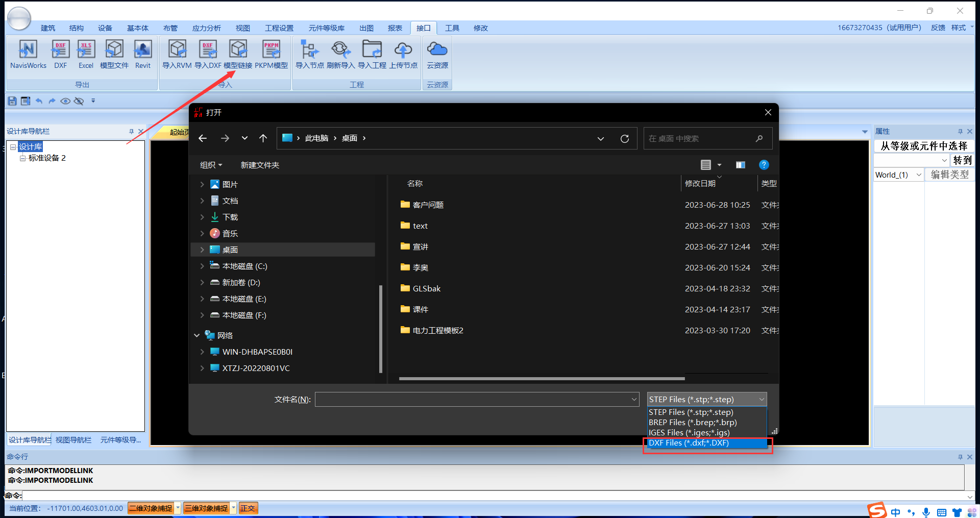
Task: Expand the 本地磁盘 (C:) tree node
Action: [202, 266]
